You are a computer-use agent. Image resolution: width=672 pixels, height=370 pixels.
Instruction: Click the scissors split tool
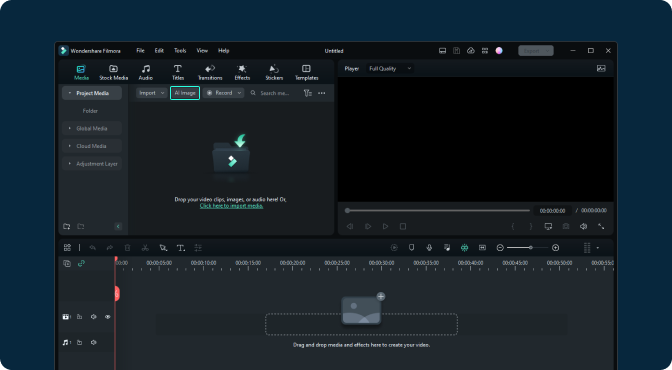(145, 247)
